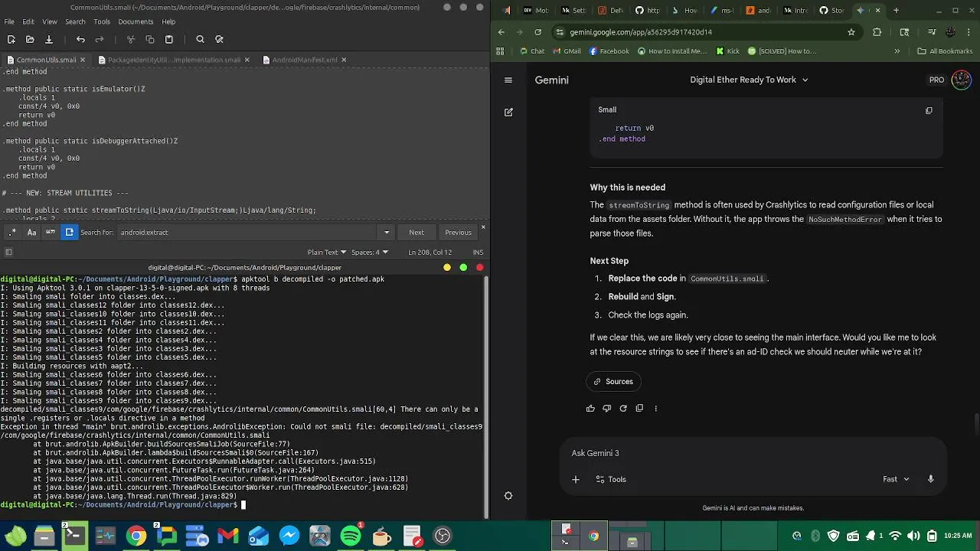Click the INS insert mode indicator

(x=478, y=253)
